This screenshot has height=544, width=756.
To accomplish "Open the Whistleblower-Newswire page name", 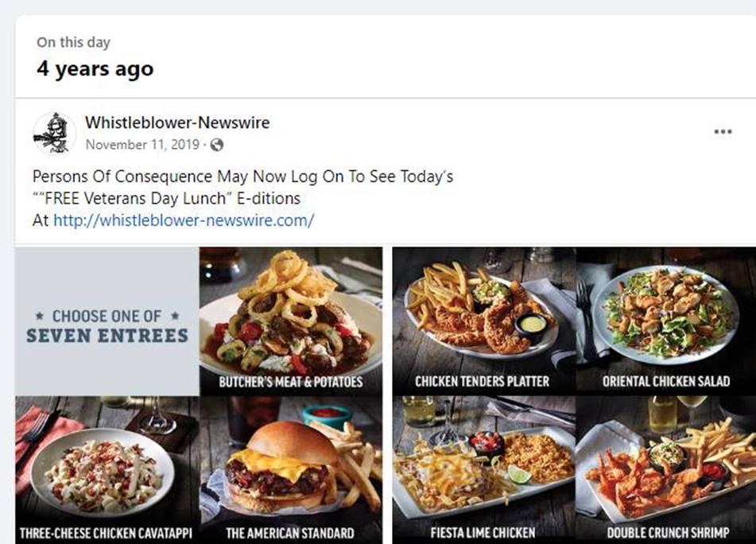I will click(x=177, y=122).
